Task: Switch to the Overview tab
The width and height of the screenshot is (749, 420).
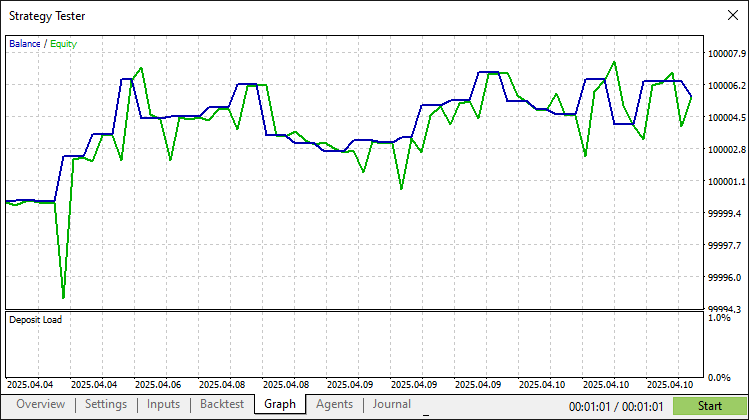Action: click(41, 404)
